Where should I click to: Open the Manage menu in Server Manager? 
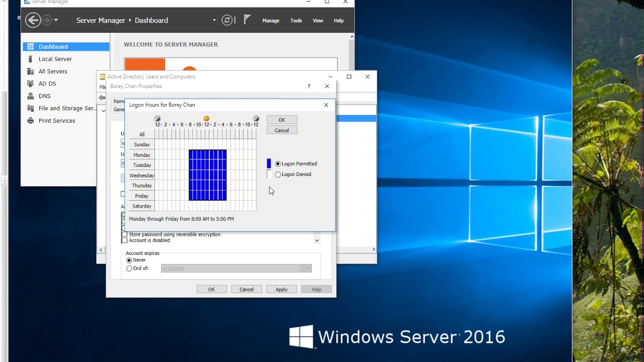271,21
